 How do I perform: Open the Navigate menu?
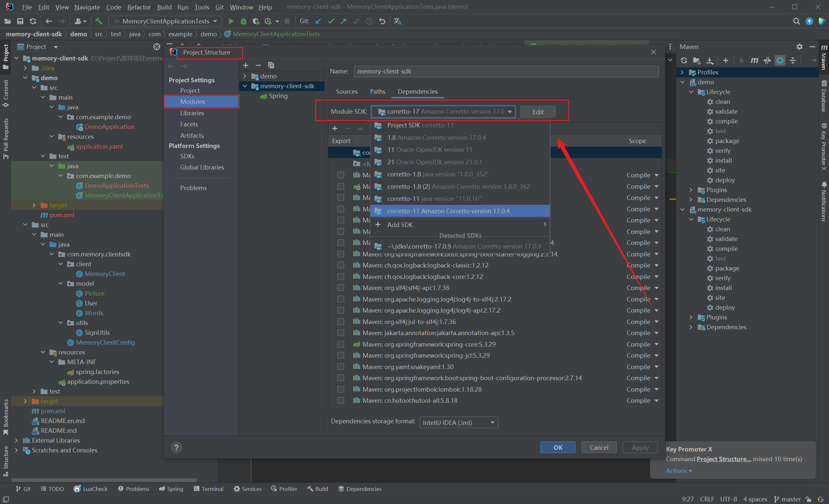87,7
